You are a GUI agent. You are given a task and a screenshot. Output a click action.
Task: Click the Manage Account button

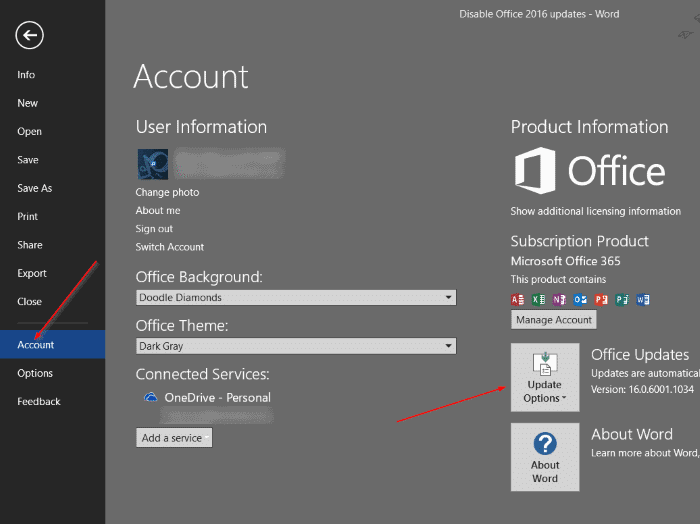pos(554,320)
